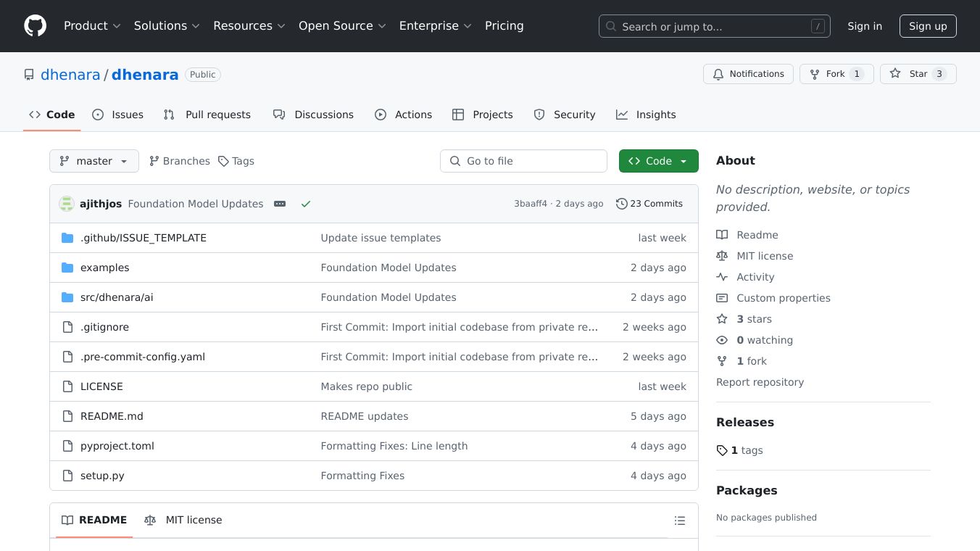This screenshot has width=980, height=551.
Task: Click the GitHub logo icon
Action: pyautogui.click(x=35, y=26)
